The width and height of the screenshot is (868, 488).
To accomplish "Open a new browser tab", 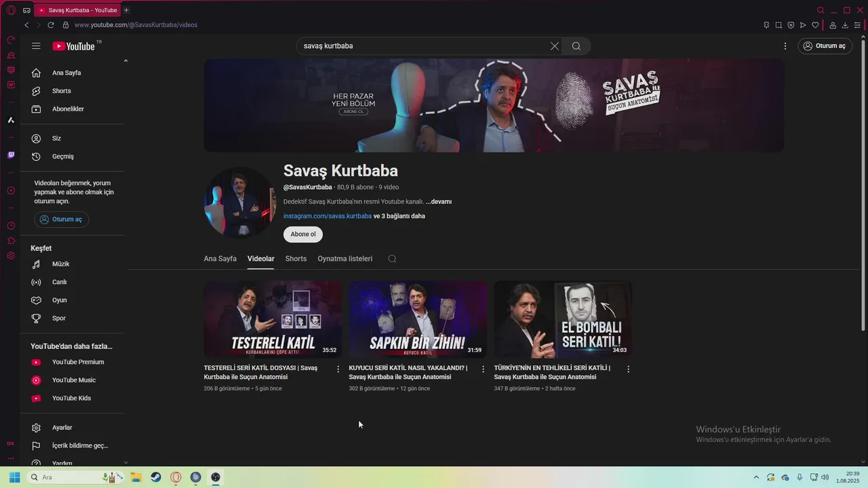I will tap(126, 10).
